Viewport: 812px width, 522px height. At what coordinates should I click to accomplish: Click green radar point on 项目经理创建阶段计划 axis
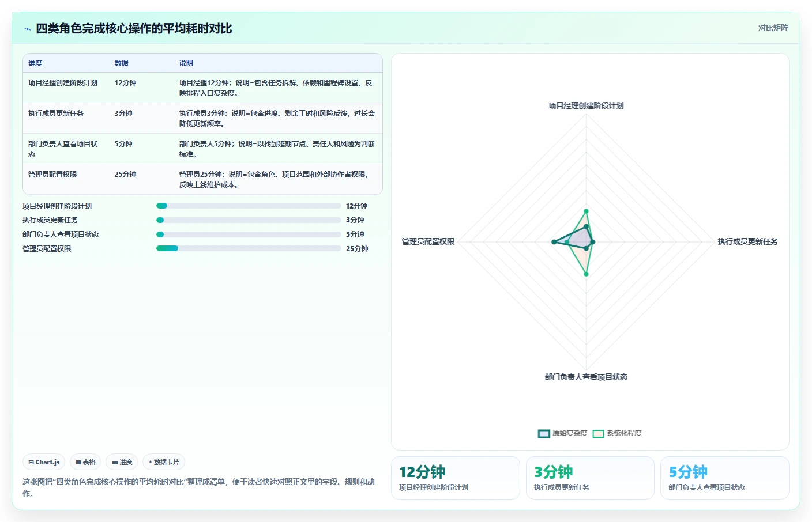[586, 211]
